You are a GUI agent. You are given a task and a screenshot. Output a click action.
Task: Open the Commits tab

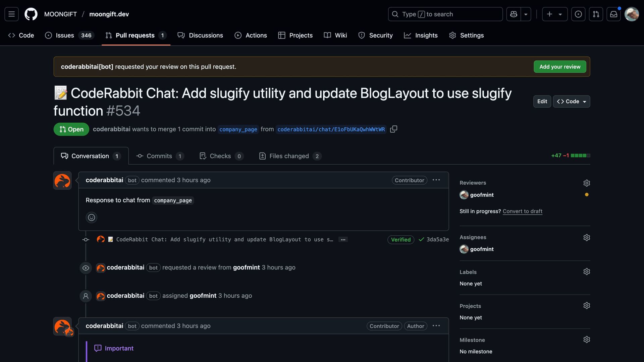click(x=160, y=156)
